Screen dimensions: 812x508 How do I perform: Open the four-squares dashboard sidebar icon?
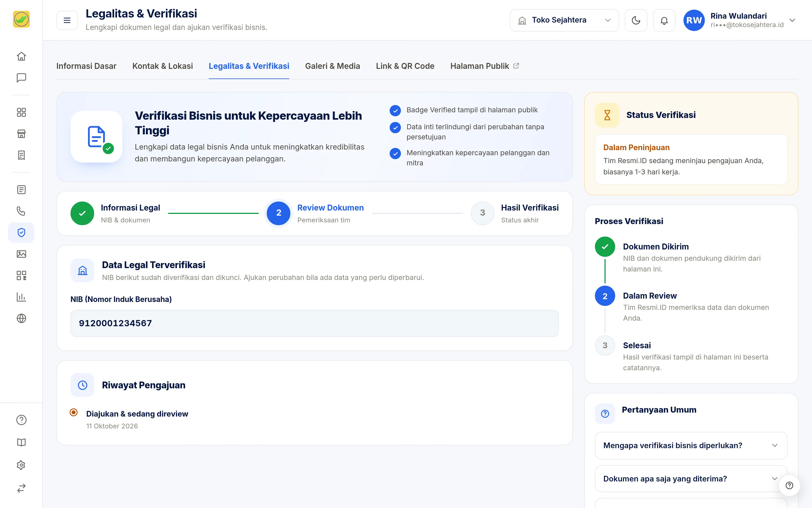[x=21, y=112]
